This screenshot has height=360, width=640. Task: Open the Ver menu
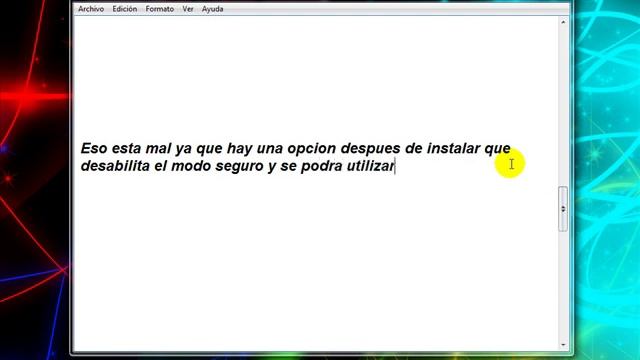click(x=188, y=9)
